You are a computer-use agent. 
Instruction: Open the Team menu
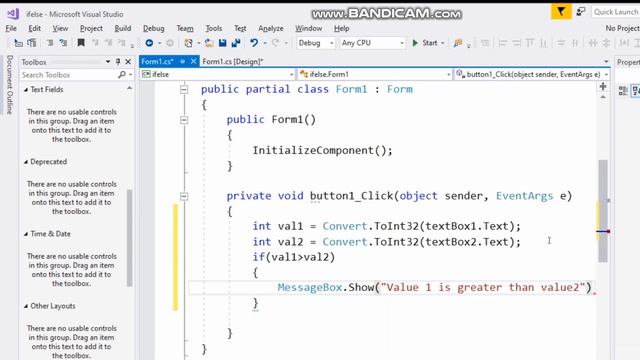185,28
